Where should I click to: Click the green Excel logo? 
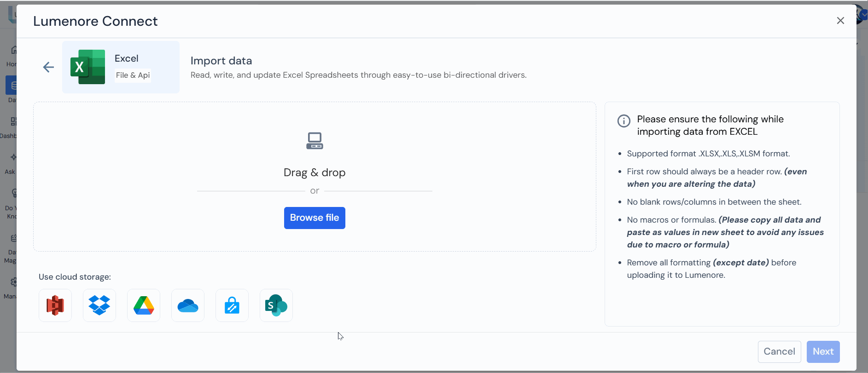tap(87, 67)
